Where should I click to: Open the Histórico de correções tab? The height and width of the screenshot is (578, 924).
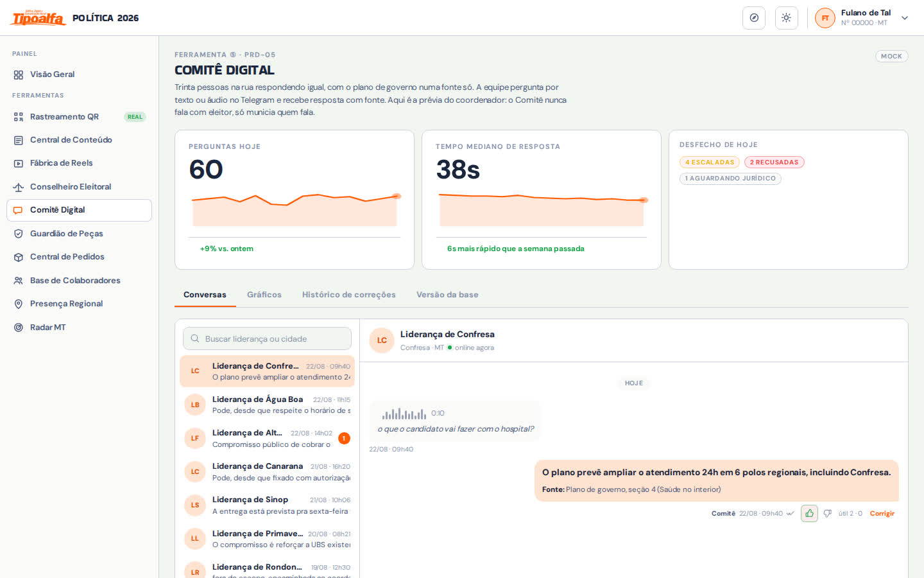point(349,295)
